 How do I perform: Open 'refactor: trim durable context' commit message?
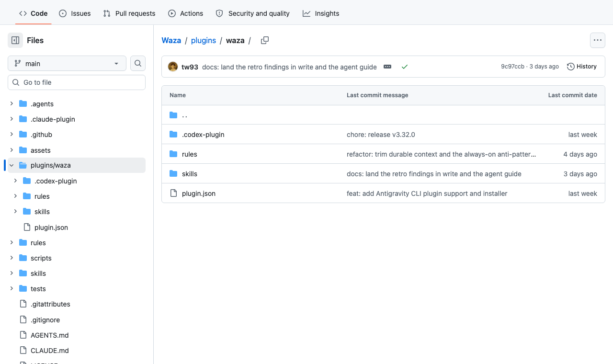pos(441,154)
